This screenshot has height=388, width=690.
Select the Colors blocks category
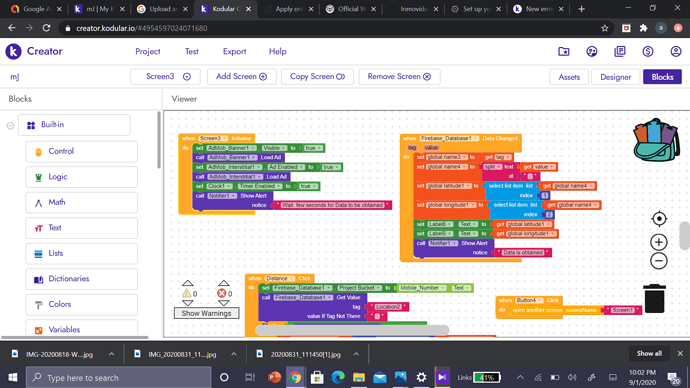point(81,304)
